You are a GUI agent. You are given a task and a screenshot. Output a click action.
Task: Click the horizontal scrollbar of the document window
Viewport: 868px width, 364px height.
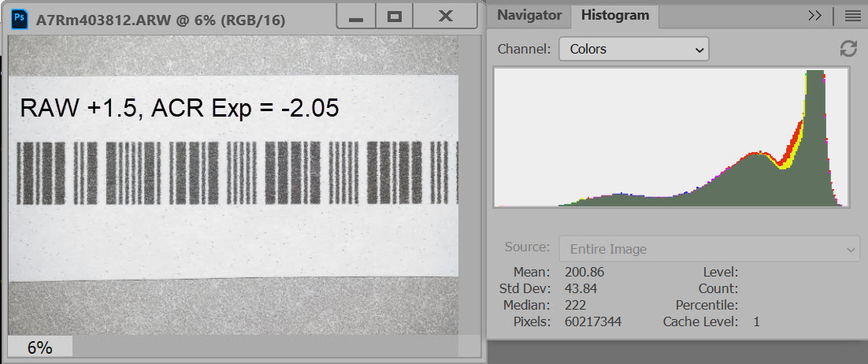pyautogui.click(x=265, y=346)
